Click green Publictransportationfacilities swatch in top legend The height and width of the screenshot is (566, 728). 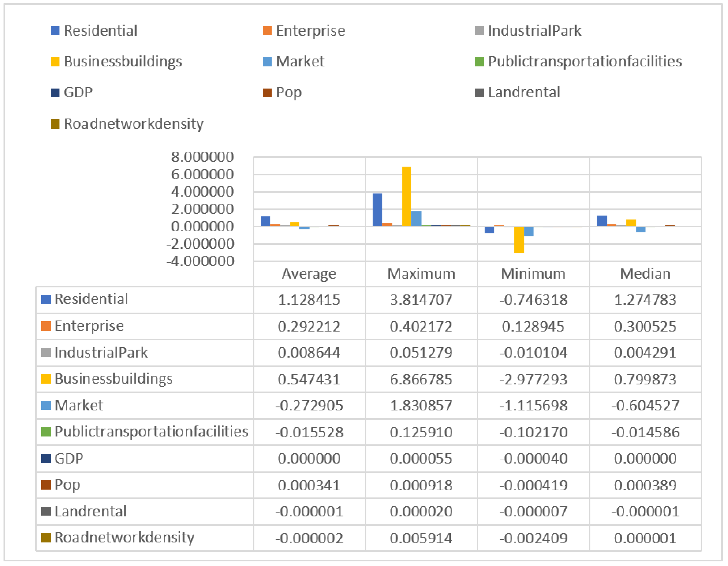coord(479,62)
